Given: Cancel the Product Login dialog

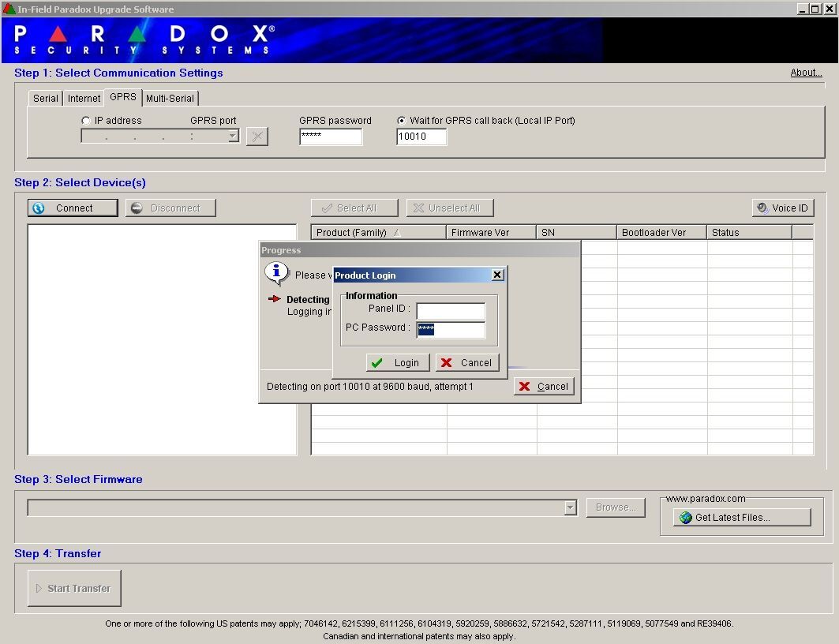Looking at the screenshot, I should point(467,363).
